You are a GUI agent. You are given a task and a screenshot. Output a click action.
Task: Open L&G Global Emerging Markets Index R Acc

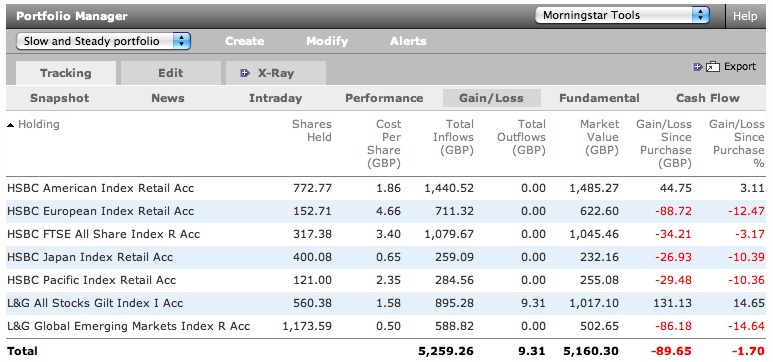129,326
